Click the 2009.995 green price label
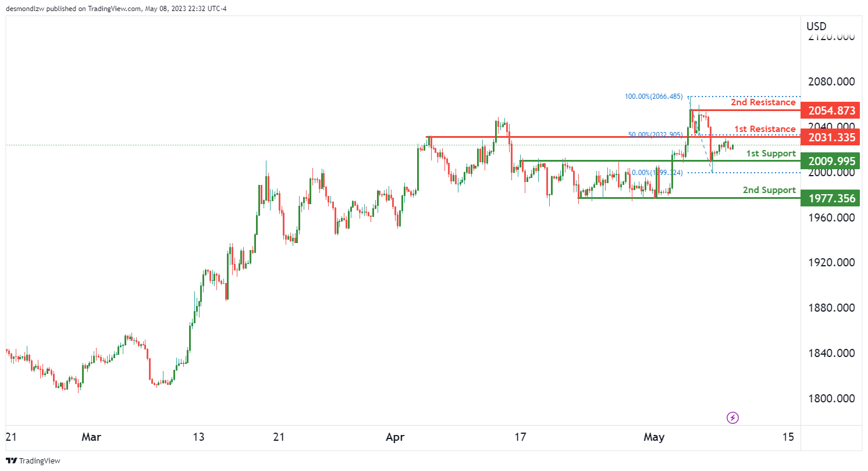Image resolution: width=868 pixels, height=471 pixels. tap(830, 160)
